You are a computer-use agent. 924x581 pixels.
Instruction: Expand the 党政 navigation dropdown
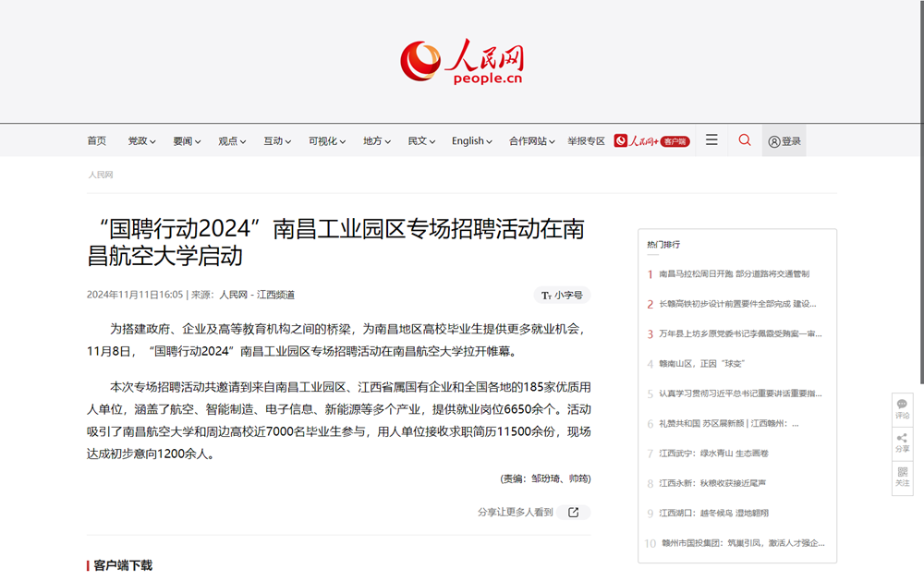point(140,140)
